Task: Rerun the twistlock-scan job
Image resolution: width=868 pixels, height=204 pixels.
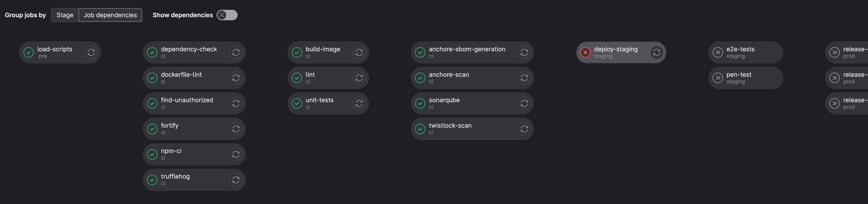Action: (524, 129)
